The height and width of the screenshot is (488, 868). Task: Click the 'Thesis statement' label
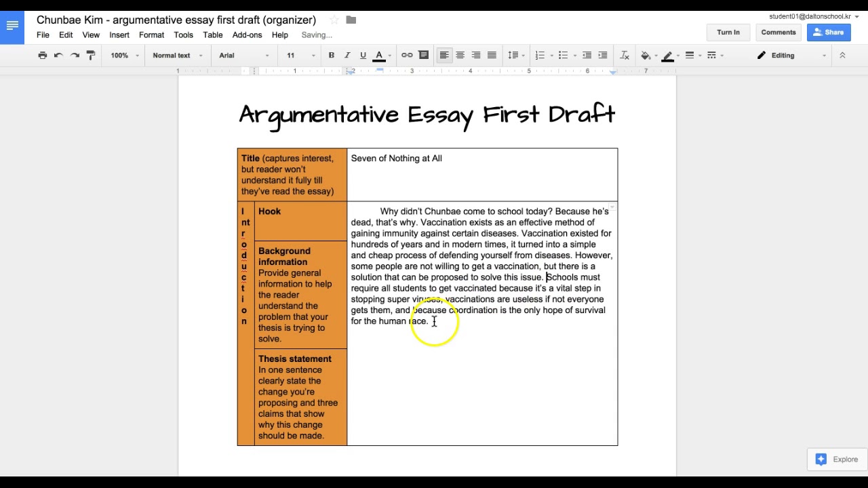(x=295, y=359)
